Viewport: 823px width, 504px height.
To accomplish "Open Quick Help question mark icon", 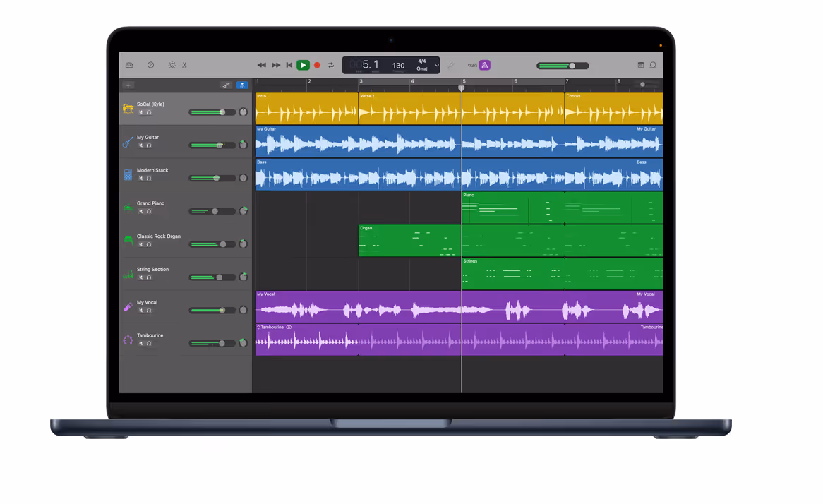I will (x=150, y=65).
